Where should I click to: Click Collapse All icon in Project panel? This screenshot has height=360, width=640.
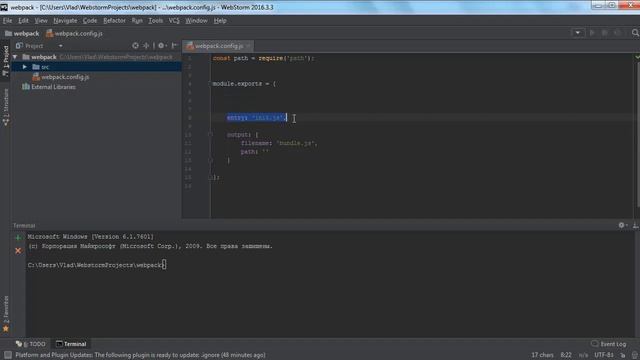(146, 46)
